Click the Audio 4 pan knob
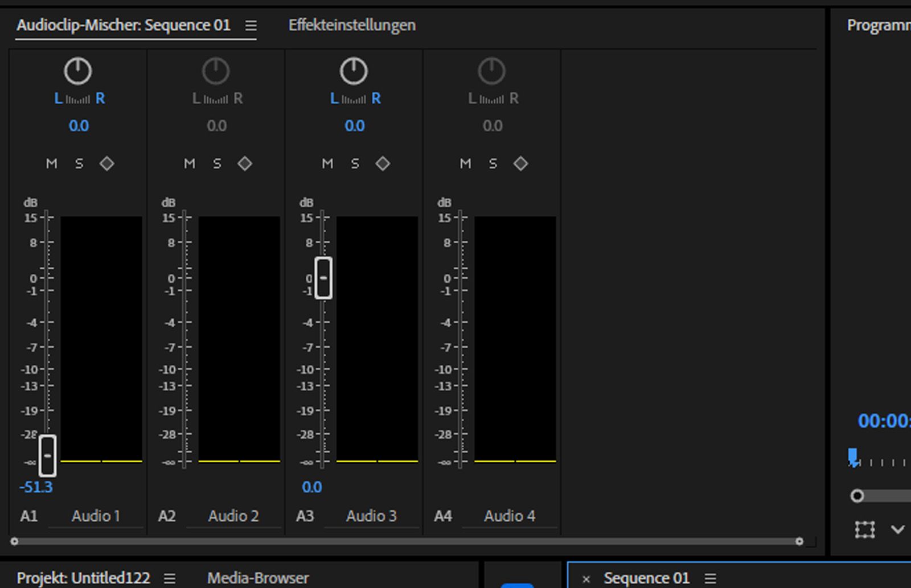911x588 pixels. point(491,71)
